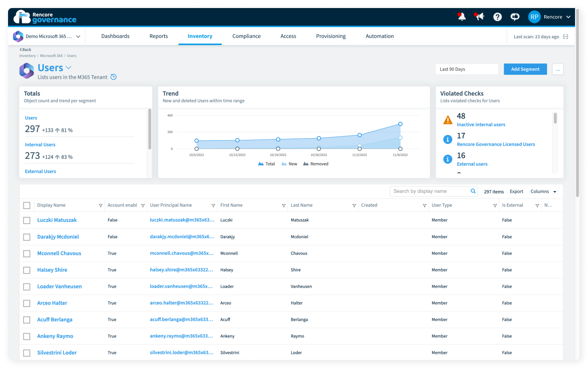Click the RP user avatar
588x368 pixels.
point(534,17)
